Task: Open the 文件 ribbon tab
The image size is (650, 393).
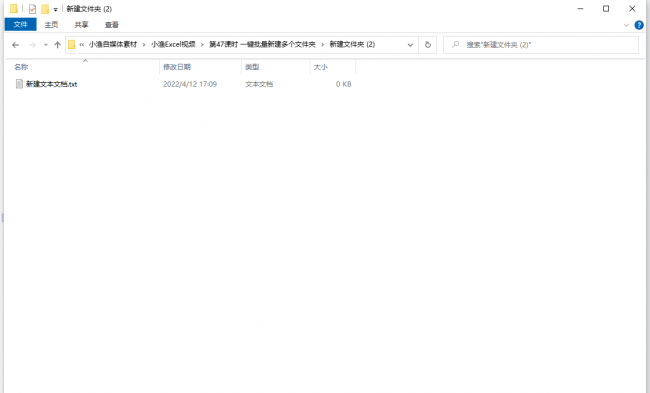Action: coord(20,24)
